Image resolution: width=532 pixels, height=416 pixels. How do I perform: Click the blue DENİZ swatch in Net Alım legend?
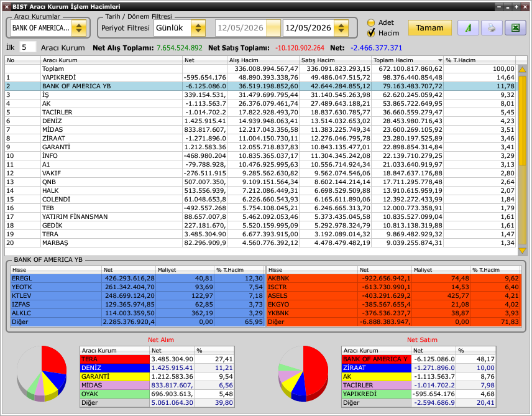[115, 367]
